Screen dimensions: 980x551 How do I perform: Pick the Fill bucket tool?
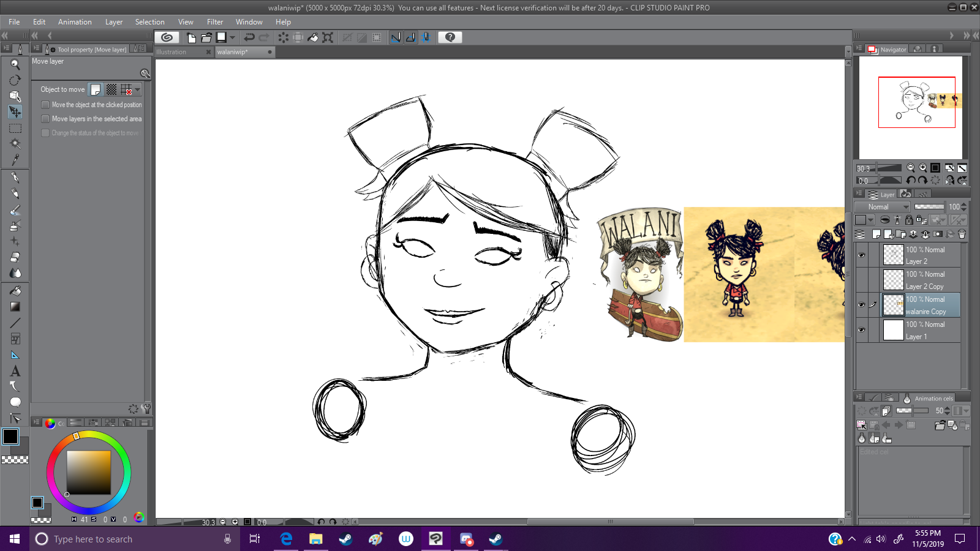point(15,291)
